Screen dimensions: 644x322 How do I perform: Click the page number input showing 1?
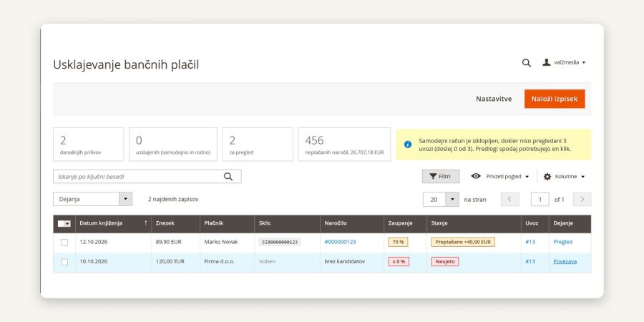[540, 199]
